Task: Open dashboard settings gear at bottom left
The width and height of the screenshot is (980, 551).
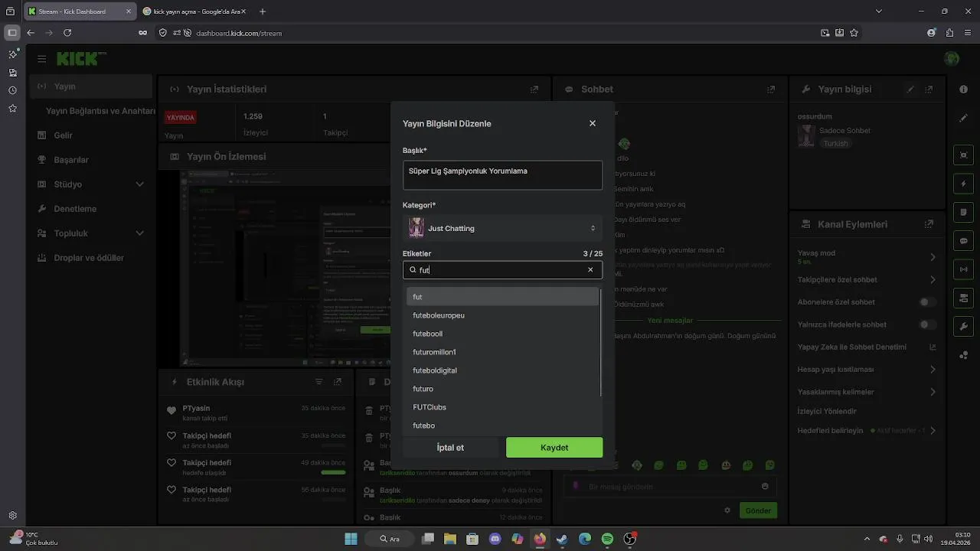Action: 13,516
